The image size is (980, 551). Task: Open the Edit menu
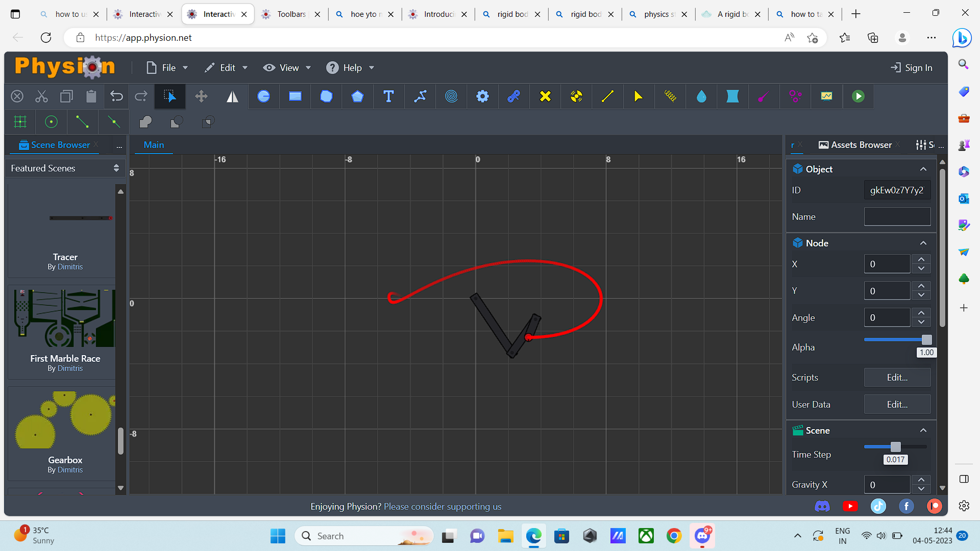click(x=227, y=67)
